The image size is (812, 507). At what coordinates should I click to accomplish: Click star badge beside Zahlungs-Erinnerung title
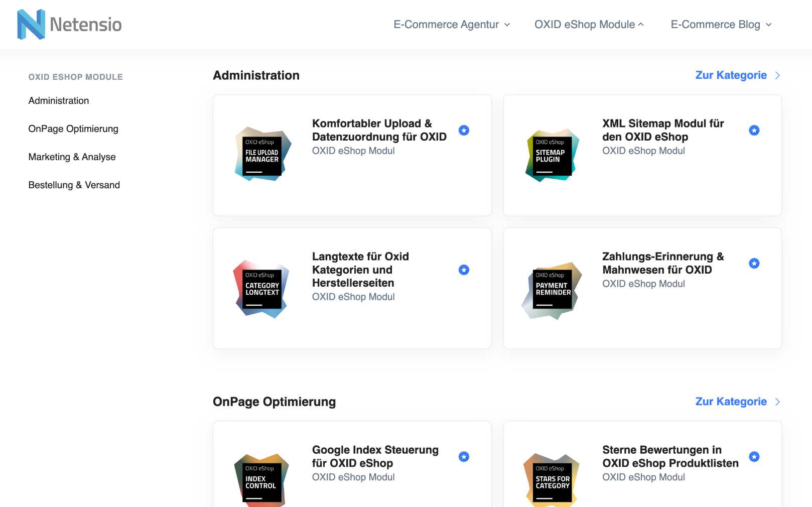(x=754, y=264)
